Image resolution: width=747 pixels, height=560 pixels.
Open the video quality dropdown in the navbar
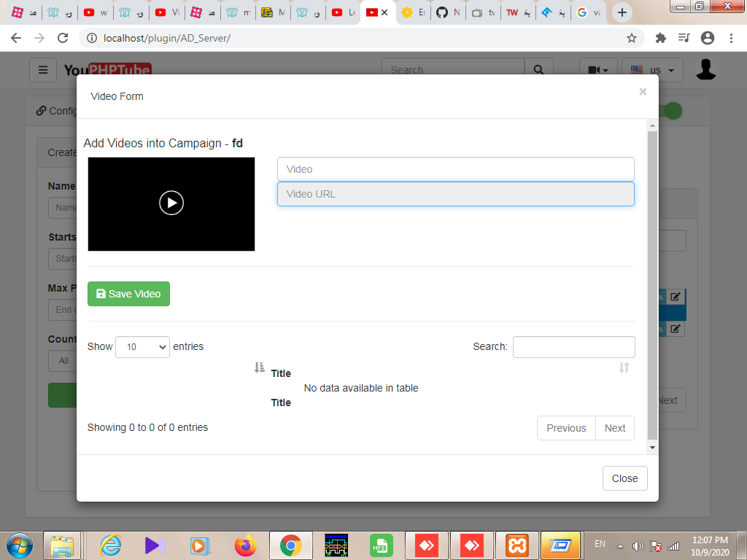point(598,69)
